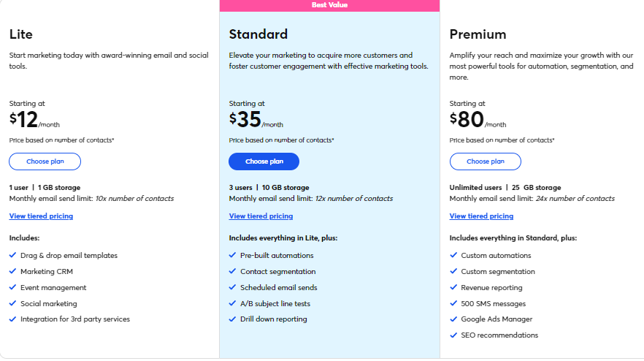Click checkmark next to Marketing CRM
644x361 pixels.
click(x=13, y=272)
